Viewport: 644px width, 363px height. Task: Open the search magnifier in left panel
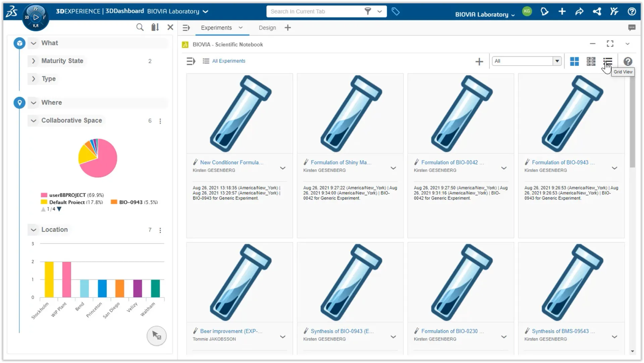click(x=140, y=27)
